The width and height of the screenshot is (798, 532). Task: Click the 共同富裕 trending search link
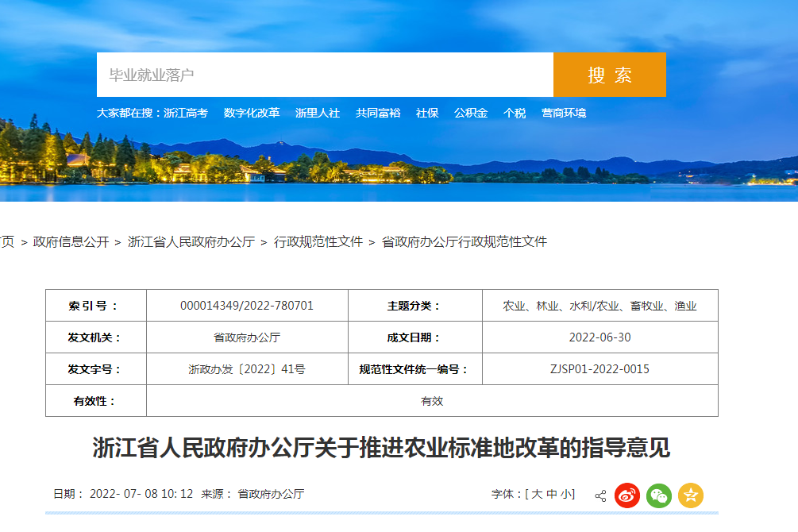378,113
